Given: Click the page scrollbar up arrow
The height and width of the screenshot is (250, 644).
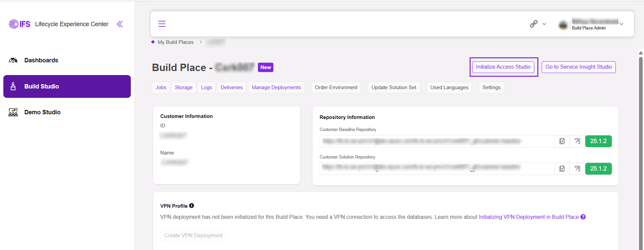Looking at the screenshot, I should point(641,53).
